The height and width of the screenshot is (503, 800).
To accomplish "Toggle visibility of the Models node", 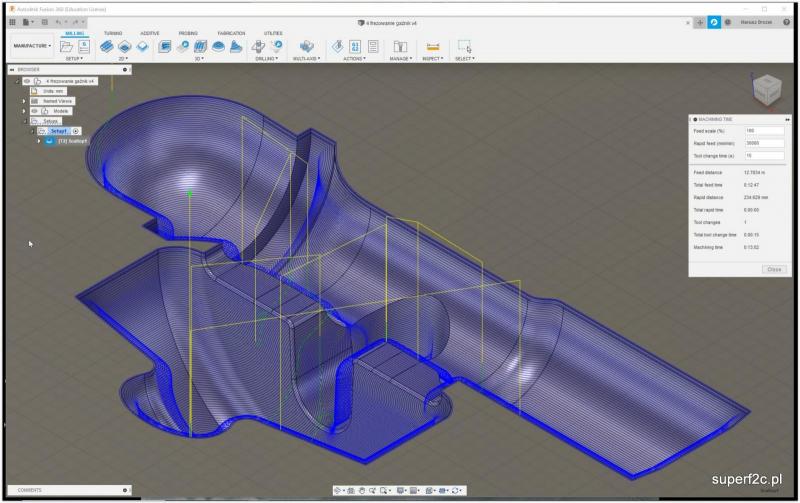I will (x=35, y=111).
